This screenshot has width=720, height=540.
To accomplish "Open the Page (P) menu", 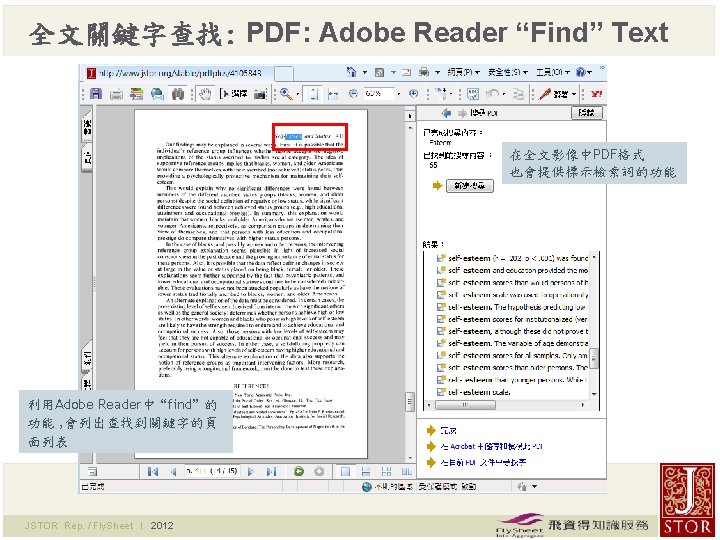I will (x=463, y=72).
